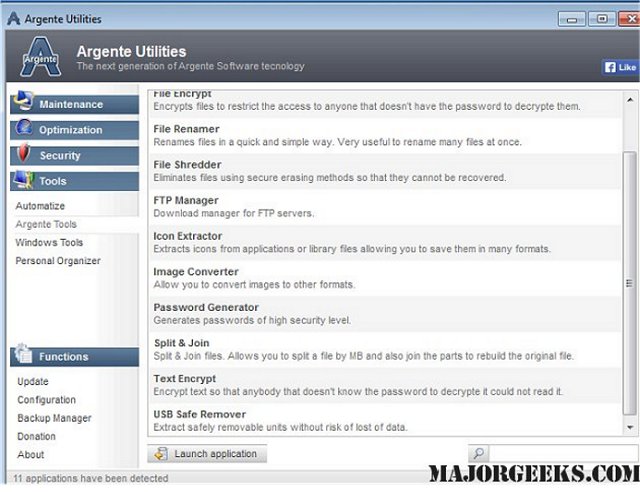
Task: Select Argente Tools in sidebar
Action: click(x=46, y=224)
